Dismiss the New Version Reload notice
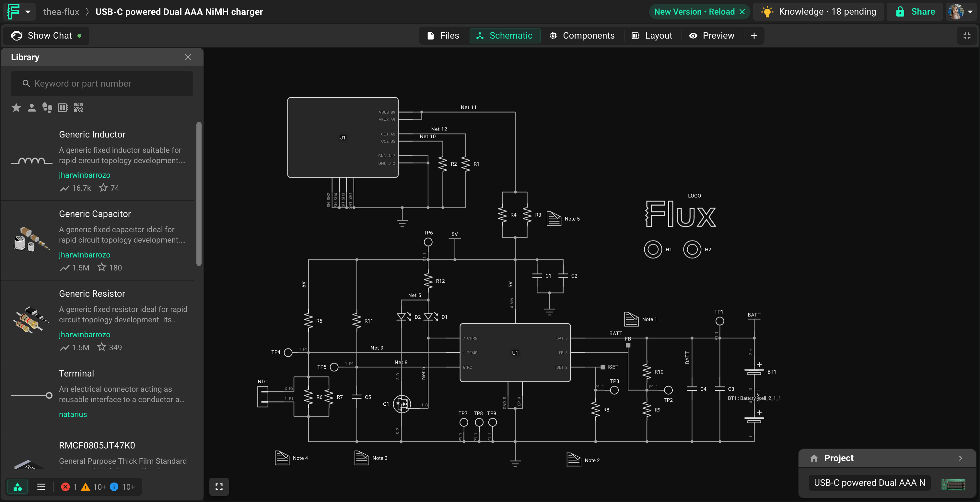 (x=742, y=12)
